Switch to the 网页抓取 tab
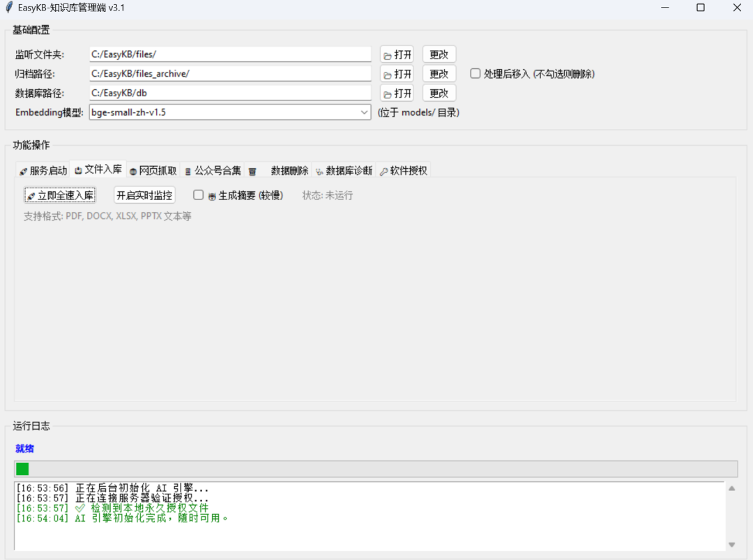 pyautogui.click(x=153, y=171)
